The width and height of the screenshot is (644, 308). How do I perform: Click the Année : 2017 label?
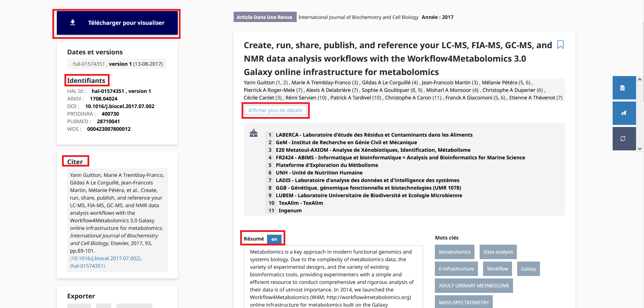[x=438, y=17]
